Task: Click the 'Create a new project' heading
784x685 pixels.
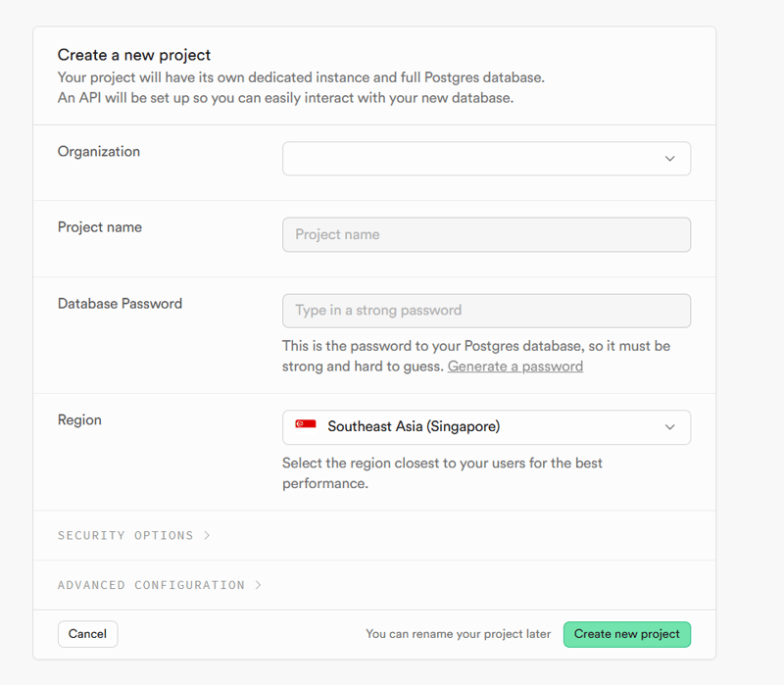Action: (134, 55)
